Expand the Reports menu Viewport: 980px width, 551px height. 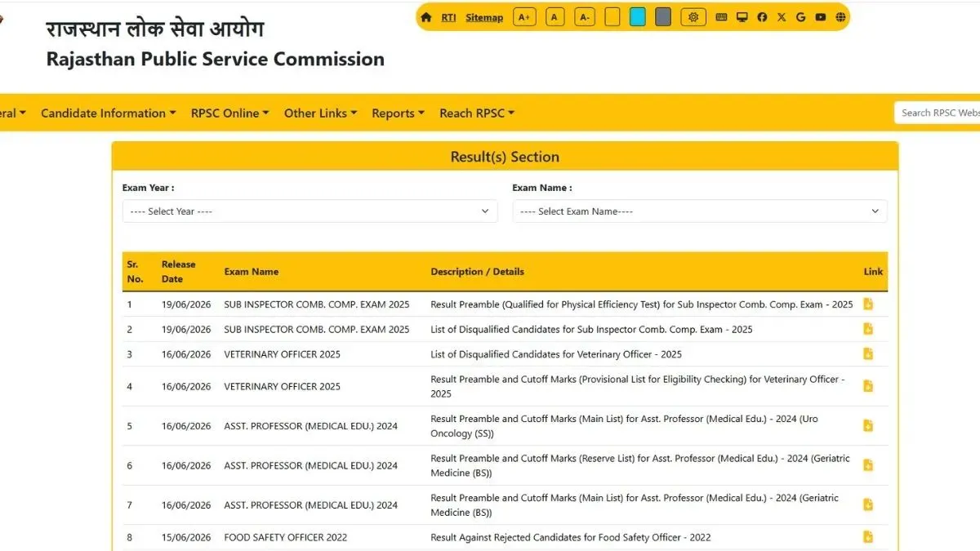tap(399, 113)
